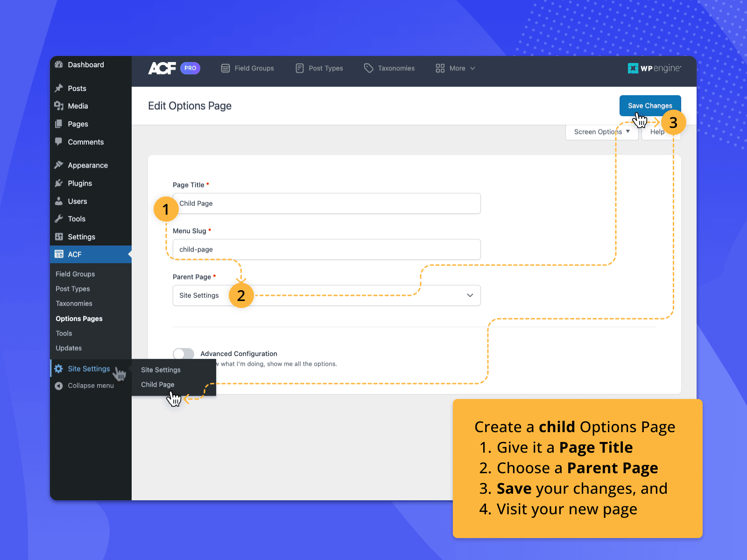
Task: Click into the Page Title field
Action: (x=327, y=203)
